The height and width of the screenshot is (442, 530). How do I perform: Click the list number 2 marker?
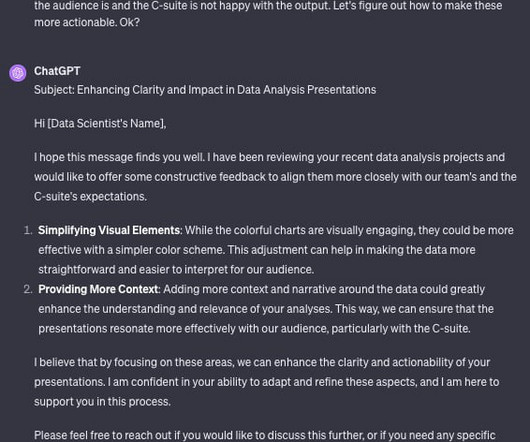28,290
